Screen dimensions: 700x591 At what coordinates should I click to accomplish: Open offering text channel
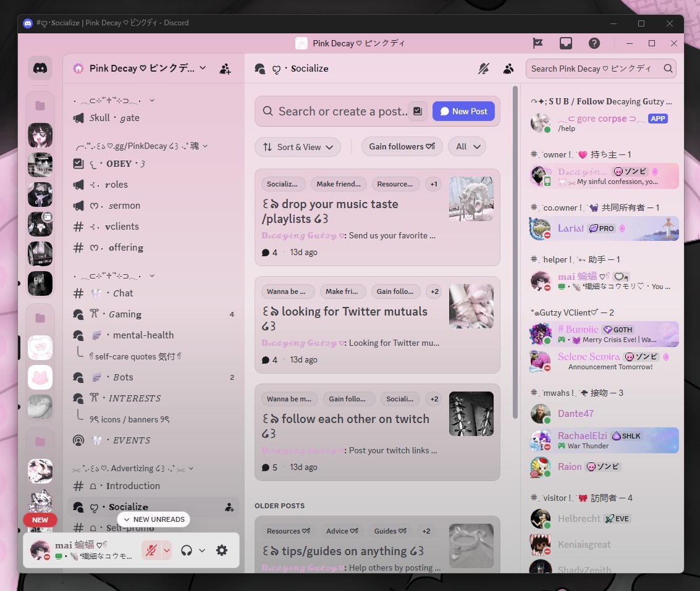tap(153, 247)
